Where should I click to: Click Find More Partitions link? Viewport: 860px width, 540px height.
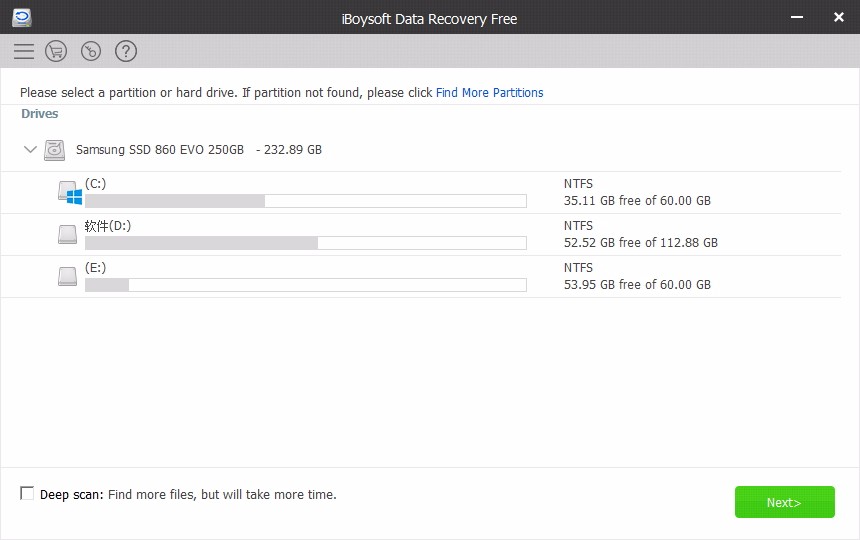(489, 93)
